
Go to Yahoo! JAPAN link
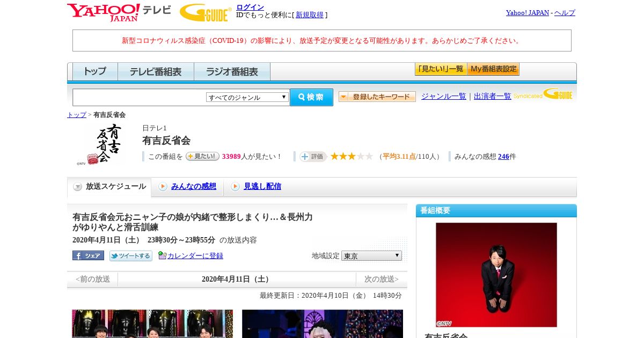coord(528,12)
